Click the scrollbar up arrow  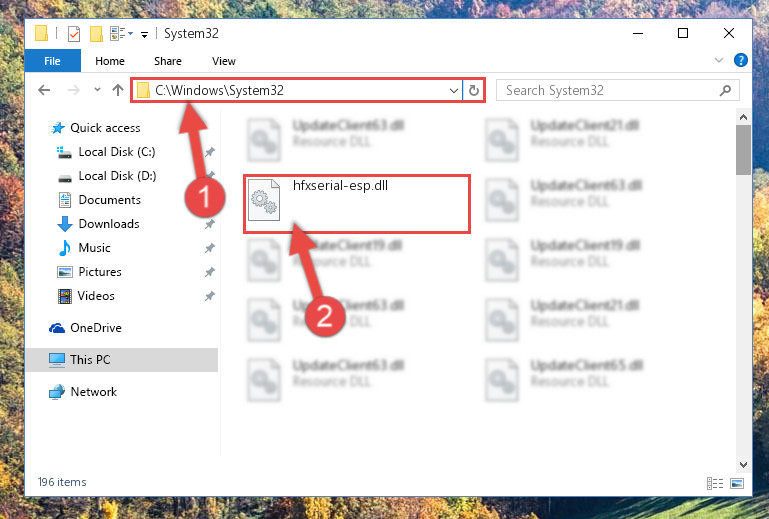[743, 117]
